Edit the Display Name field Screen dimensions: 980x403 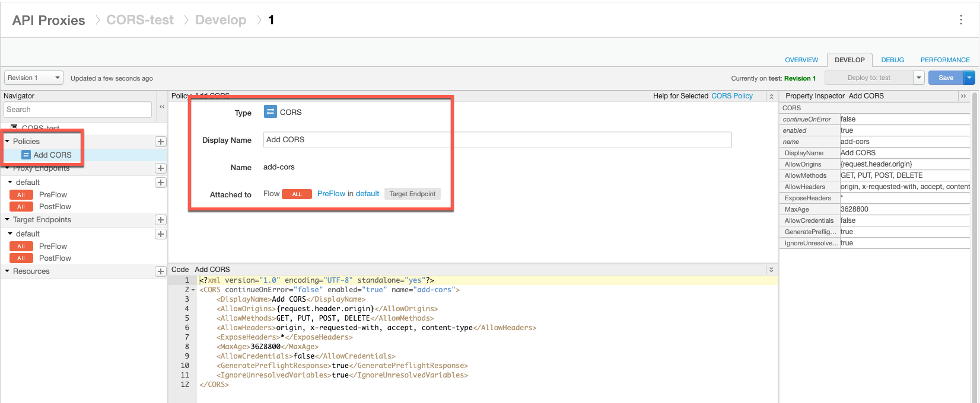click(x=497, y=140)
